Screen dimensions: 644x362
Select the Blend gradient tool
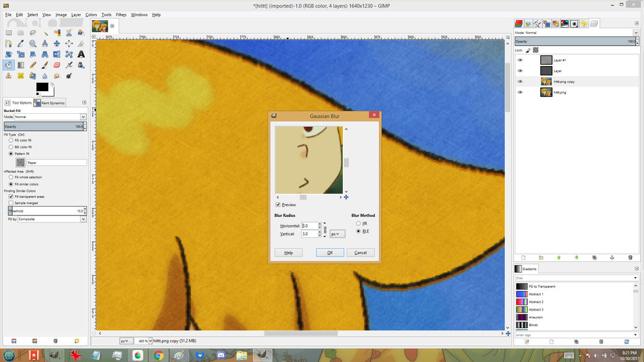coord(21,65)
